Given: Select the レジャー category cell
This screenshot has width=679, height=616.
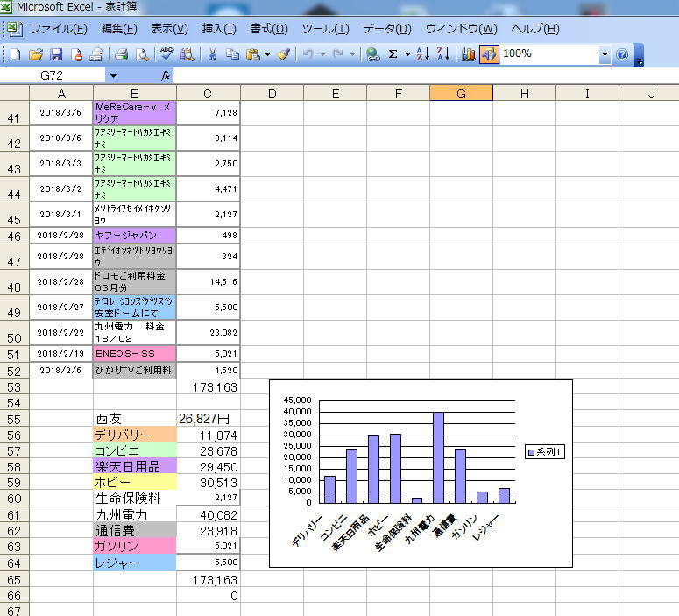Looking at the screenshot, I should [135, 563].
